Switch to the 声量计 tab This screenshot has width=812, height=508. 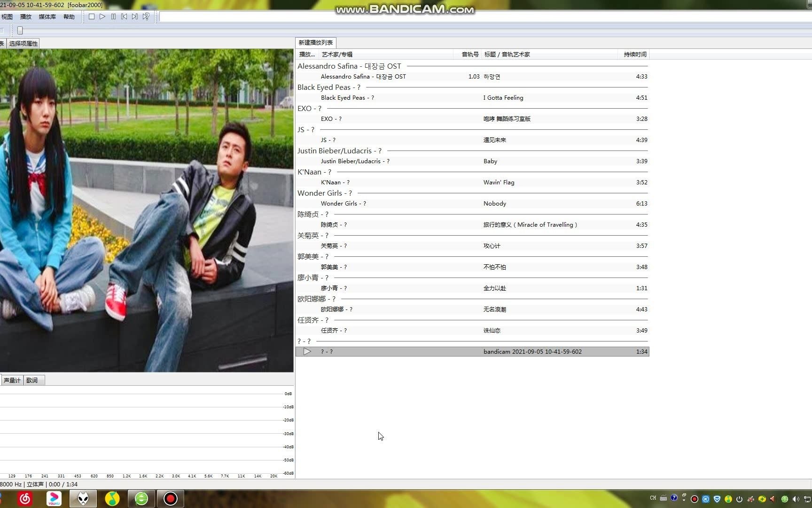(x=12, y=380)
